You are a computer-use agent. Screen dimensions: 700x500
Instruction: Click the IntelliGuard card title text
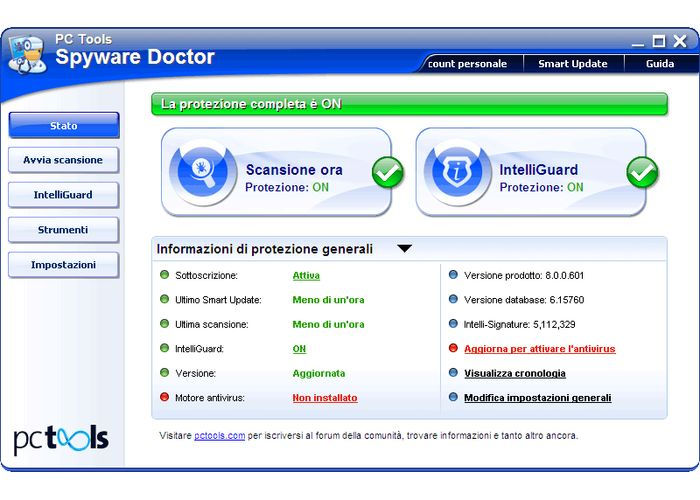tap(538, 170)
